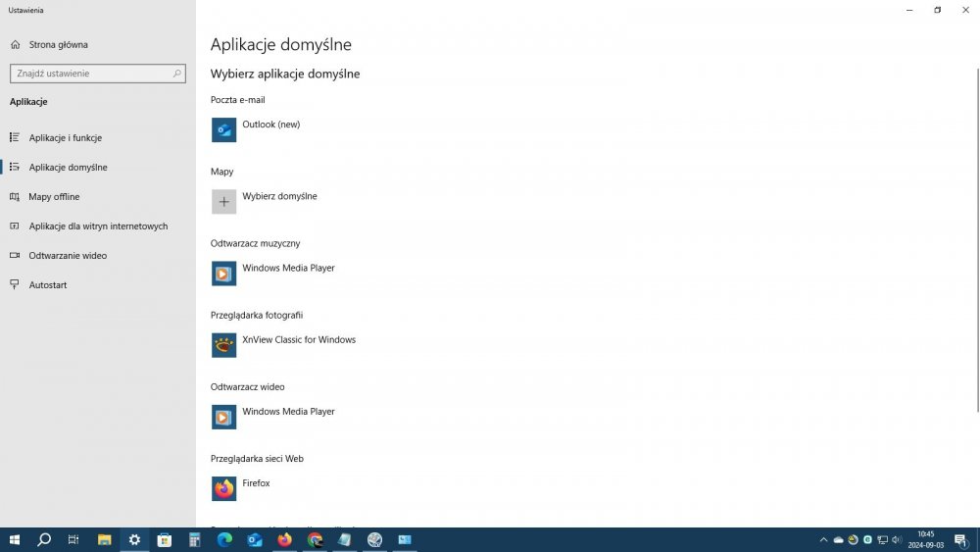Click the Firefox default browser icon

[x=223, y=488]
